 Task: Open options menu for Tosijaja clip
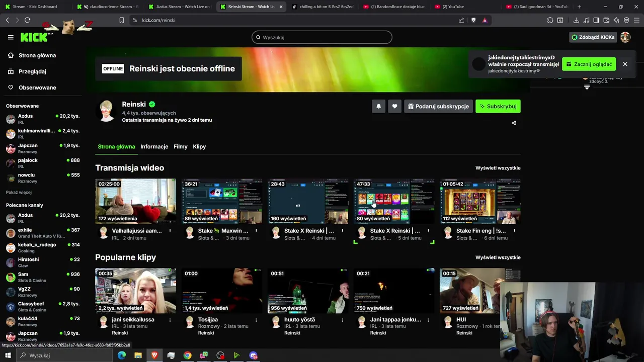point(256,320)
